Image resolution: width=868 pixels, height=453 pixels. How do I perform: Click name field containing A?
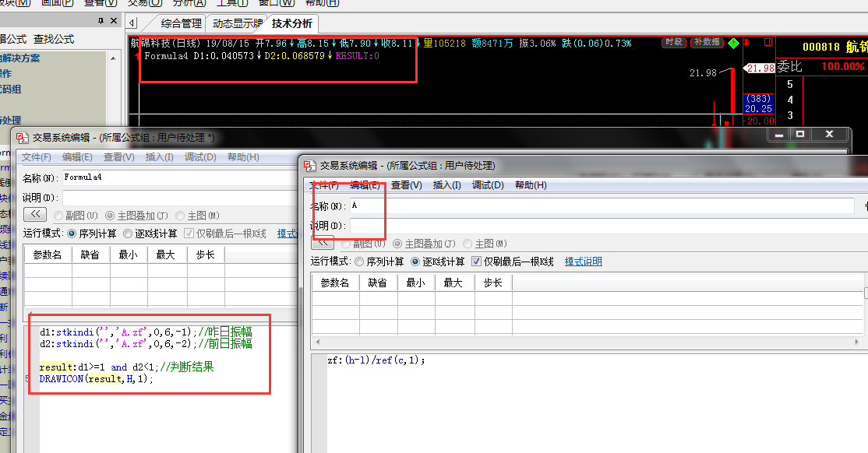tap(602, 205)
